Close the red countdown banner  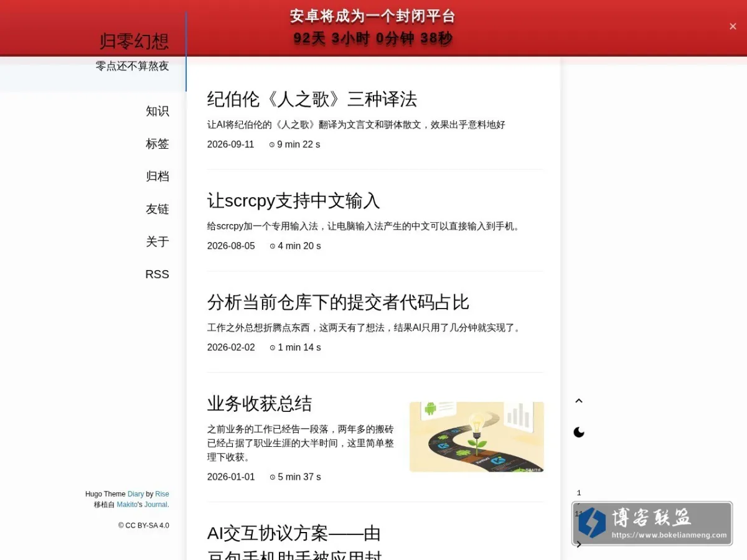tap(733, 26)
